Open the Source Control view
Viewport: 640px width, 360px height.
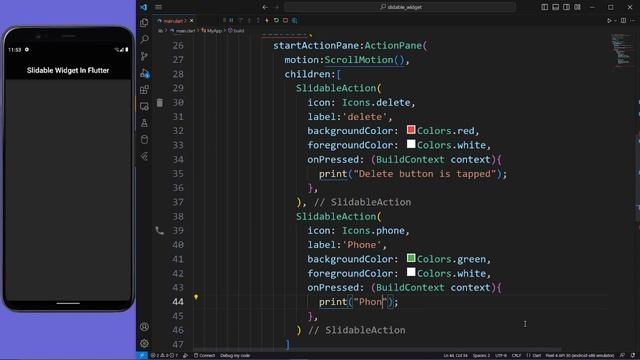[144, 56]
